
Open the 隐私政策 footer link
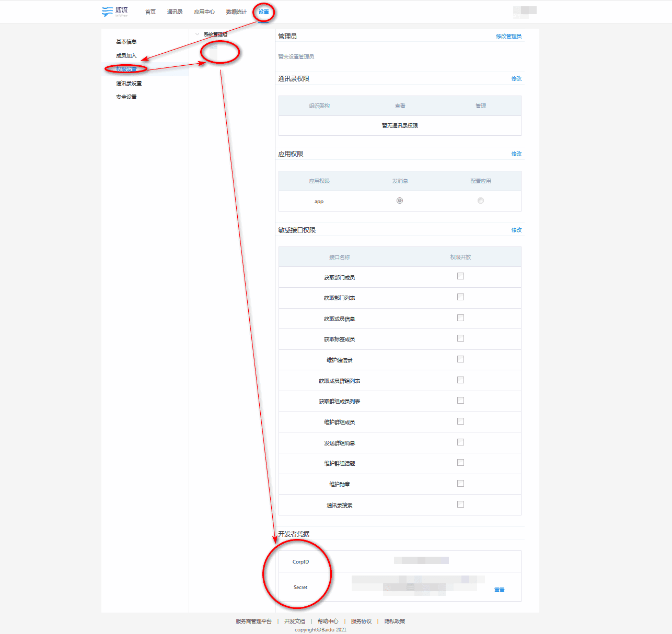pos(395,621)
